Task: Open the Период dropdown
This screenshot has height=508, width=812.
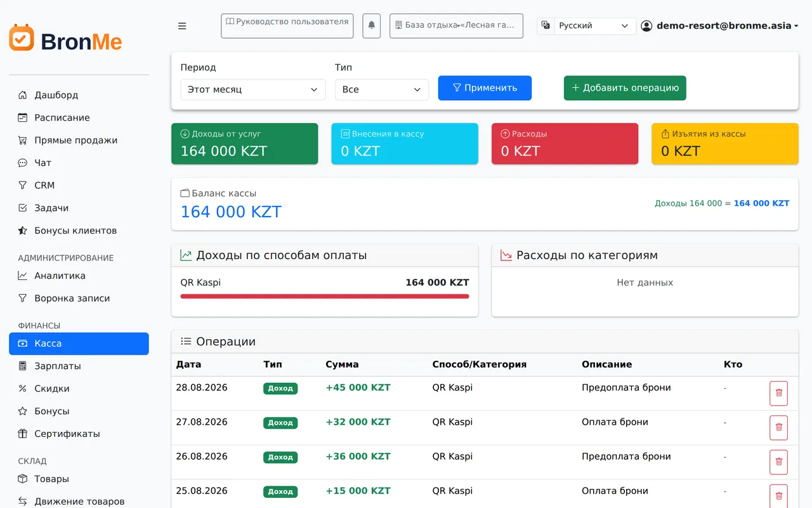Action: pyautogui.click(x=253, y=90)
